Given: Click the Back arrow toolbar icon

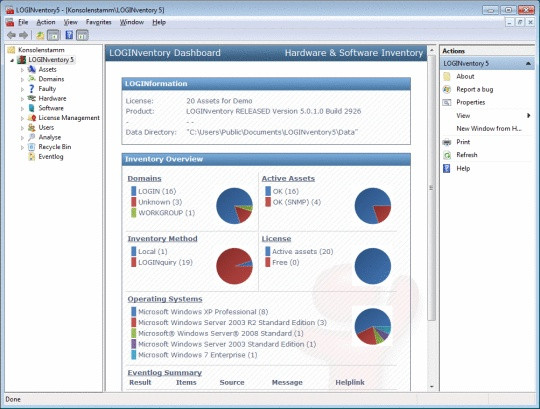Looking at the screenshot, I should point(11,35).
